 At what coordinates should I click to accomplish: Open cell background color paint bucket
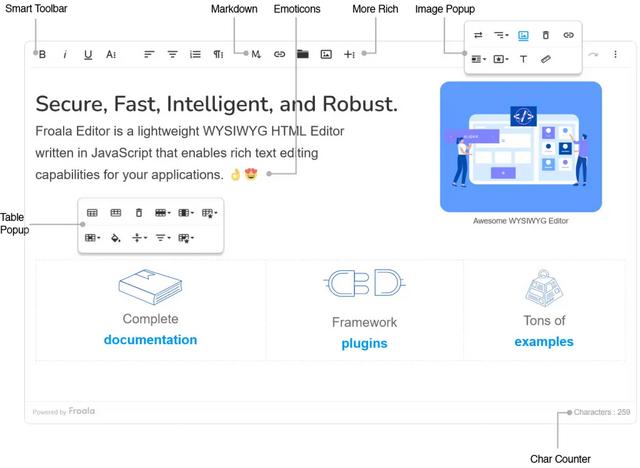116,237
